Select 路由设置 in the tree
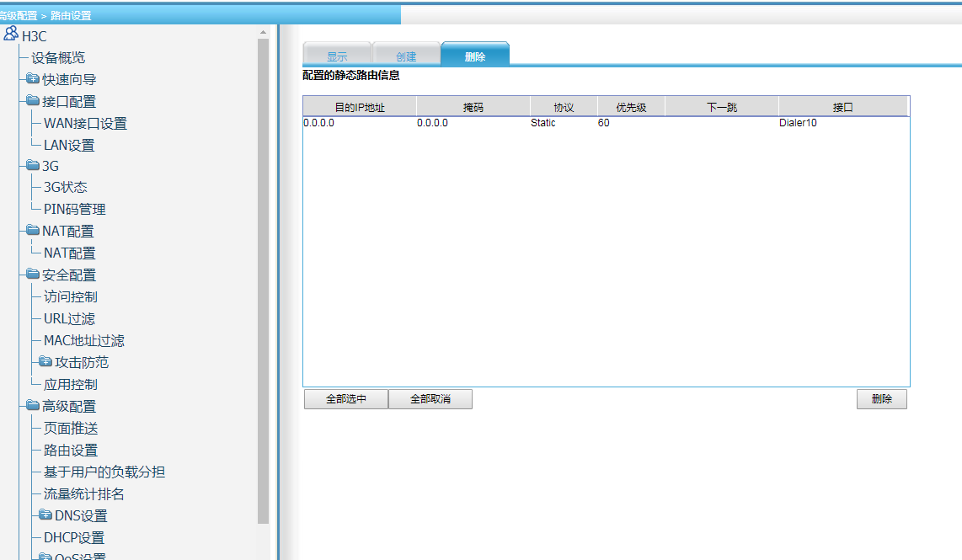The image size is (962, 560). 71,451
